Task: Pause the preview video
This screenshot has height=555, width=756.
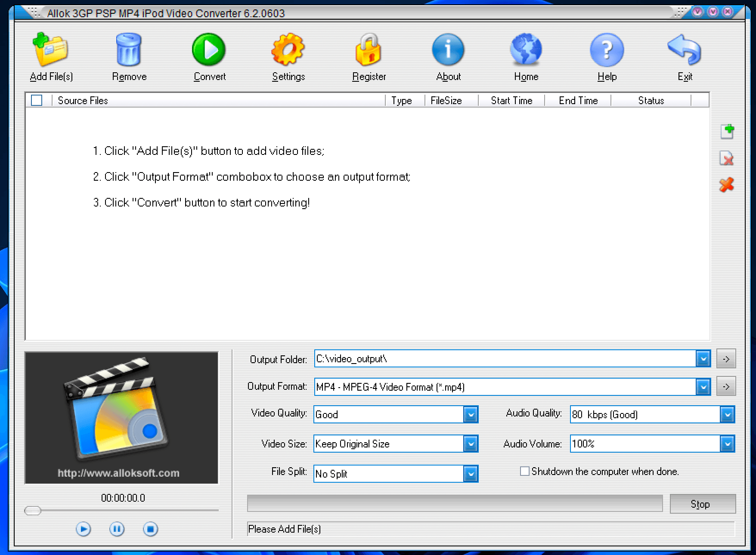Action: 117,529
